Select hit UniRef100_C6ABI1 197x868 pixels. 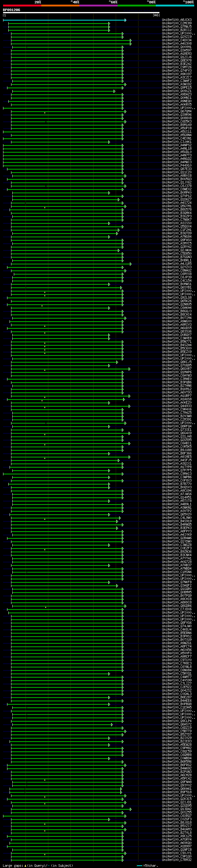pyautogui.click(x=177, y=443)
